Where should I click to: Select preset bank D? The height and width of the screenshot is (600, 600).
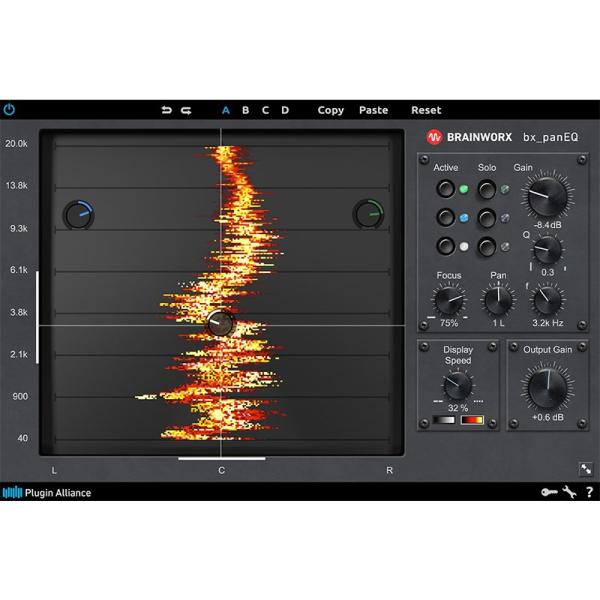[x=285, y=110]
